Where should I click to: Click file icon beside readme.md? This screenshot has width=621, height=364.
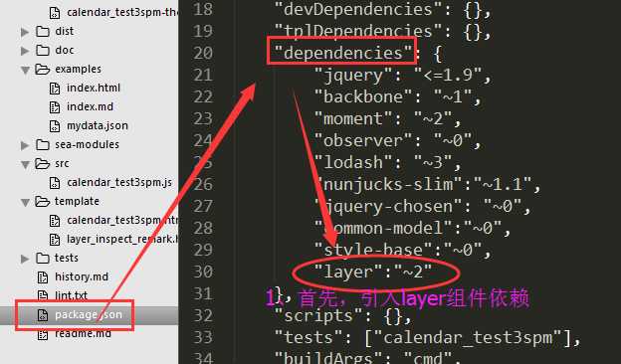coord(43,334)
